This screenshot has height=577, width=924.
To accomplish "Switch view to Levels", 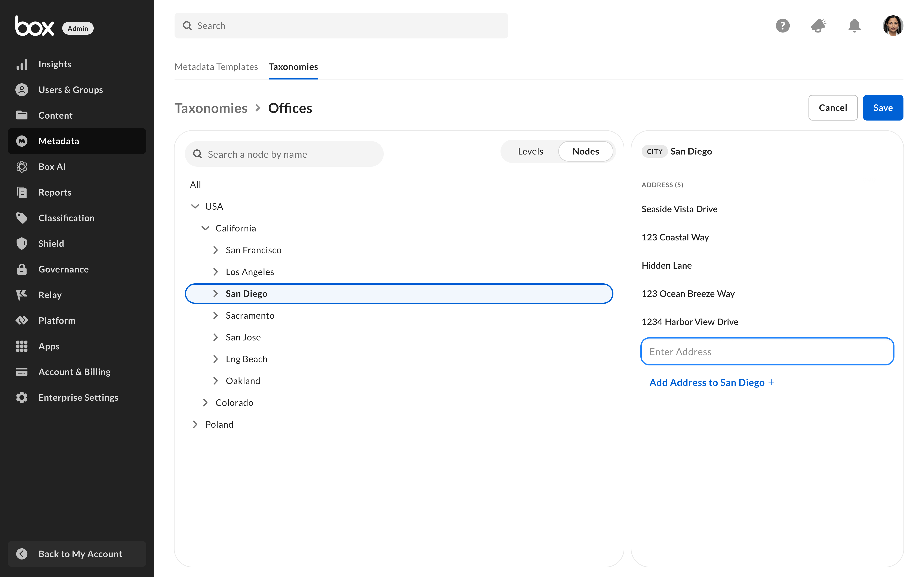I will click(x=530, y=152).
